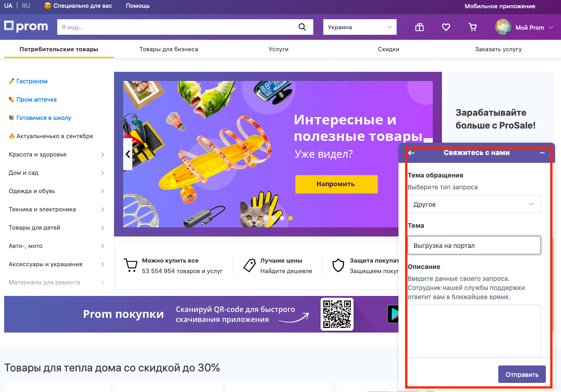Click the Google Play store icon
Screen dimensions: 561x392
393,314
